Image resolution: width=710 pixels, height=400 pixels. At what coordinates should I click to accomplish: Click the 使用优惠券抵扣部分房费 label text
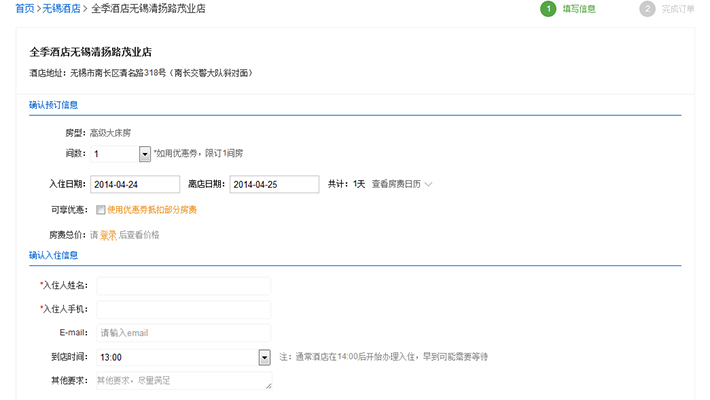[152, 210]
